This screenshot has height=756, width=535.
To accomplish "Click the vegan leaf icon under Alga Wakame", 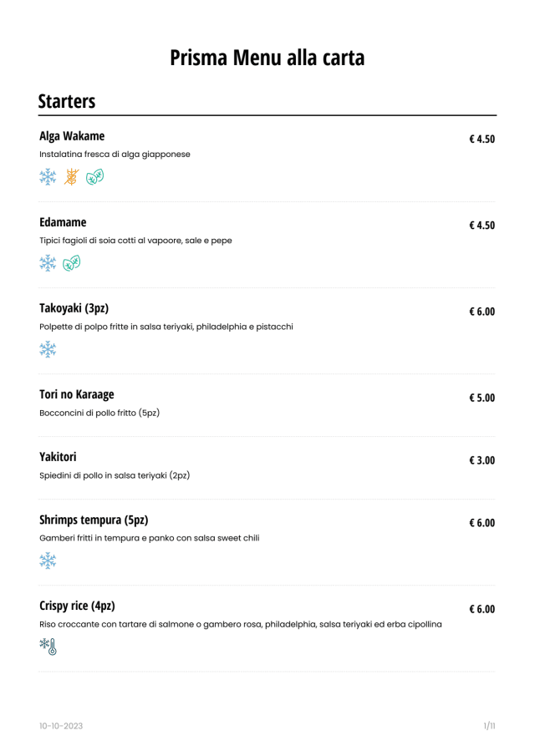I will tap(95, 176).
